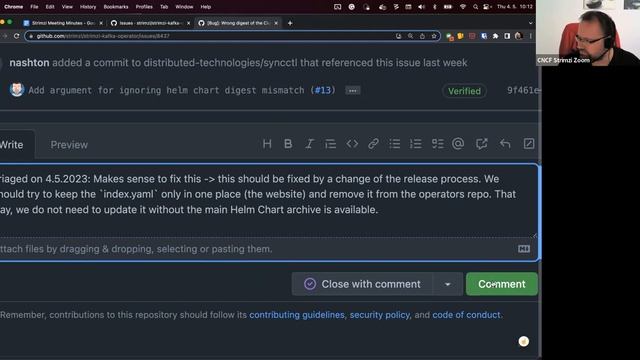640x360 pixels.
Task: Click the volume icon in the menu bar
Action: pos(421,7)
